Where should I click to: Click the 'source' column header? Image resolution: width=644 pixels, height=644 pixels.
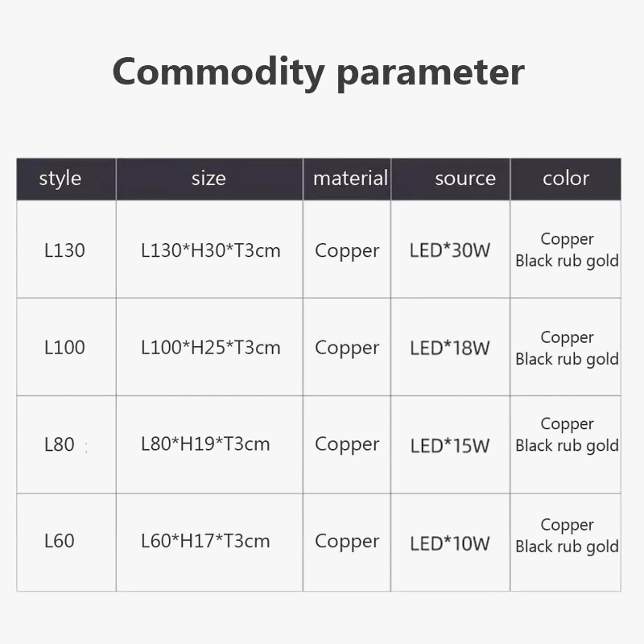pyautogui.click(x=465, y=179)
